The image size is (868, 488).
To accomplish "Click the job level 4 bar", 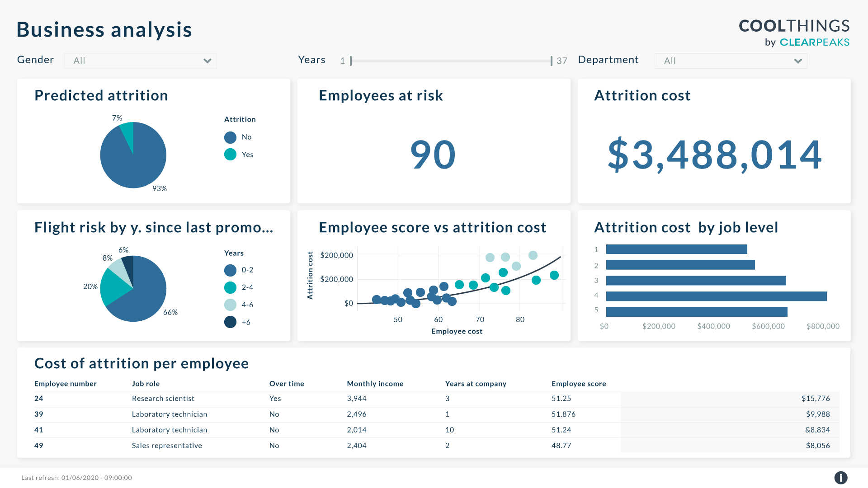I will click(716, 296).
